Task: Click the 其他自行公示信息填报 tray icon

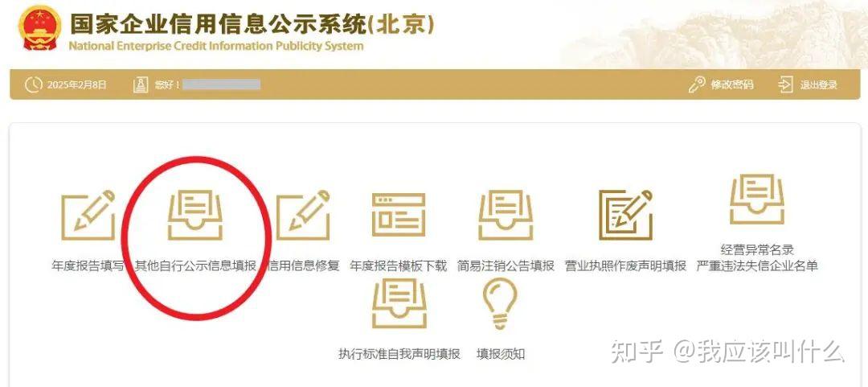Action: [x=194, y=215]
